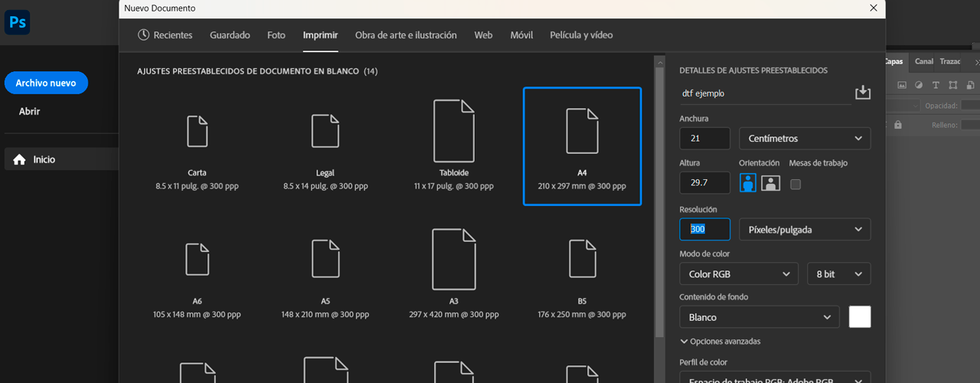The width and height of the screenshot is (980, 383).
Task: Click the Relleno field in Layers panel
Action: [970, 125]
